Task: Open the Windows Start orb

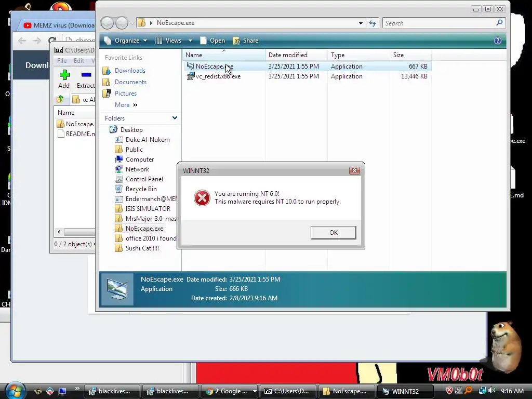Action: (x=16, y=390)
